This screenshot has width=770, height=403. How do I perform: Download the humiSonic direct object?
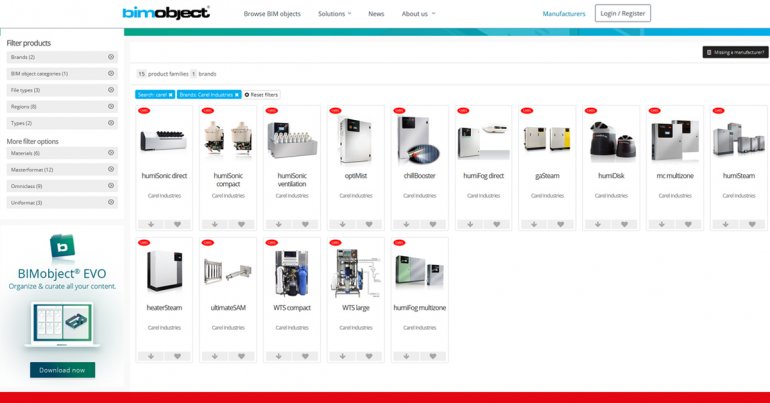(x=151, y=224)
